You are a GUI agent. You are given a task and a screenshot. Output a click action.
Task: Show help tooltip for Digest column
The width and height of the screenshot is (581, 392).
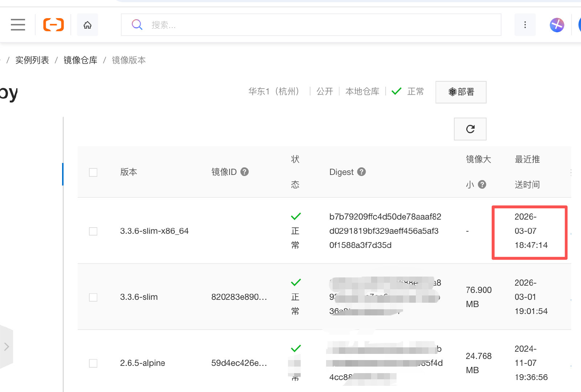tap(361, 172)
